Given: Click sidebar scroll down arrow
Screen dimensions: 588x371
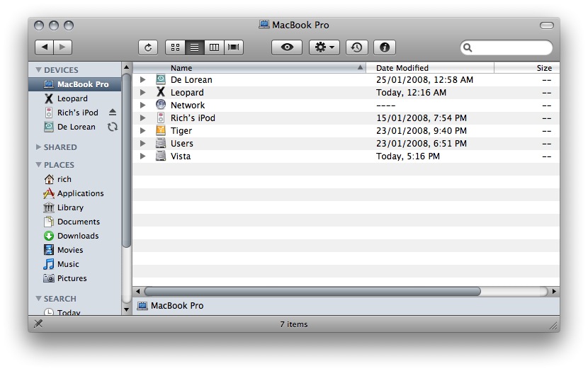Looking at the screenshot, I should [126, 309].
